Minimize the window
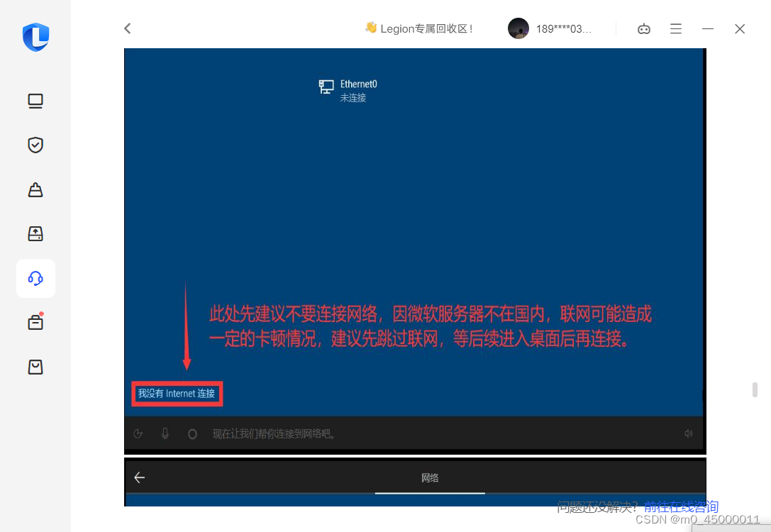Screen dimensions: 771x532 tap(708, 29)
